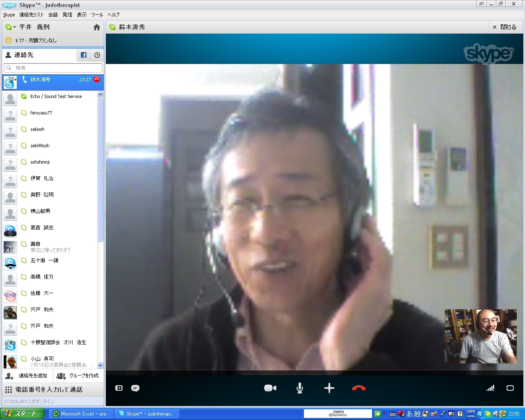The height and width of the screenshot is (420, 525).
Task: Click the contact search field
Action: point(53,68)
